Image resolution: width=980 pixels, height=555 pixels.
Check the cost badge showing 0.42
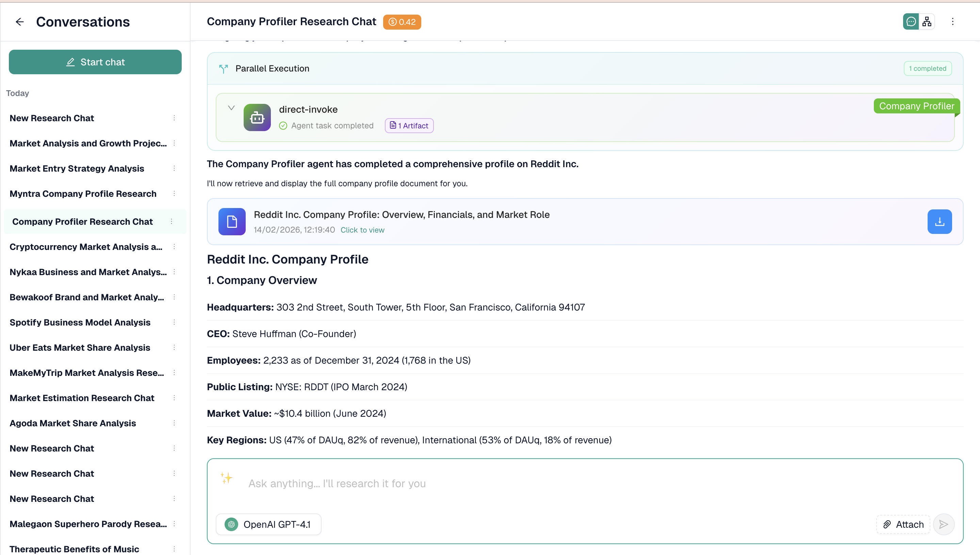(x=402, y=22)
